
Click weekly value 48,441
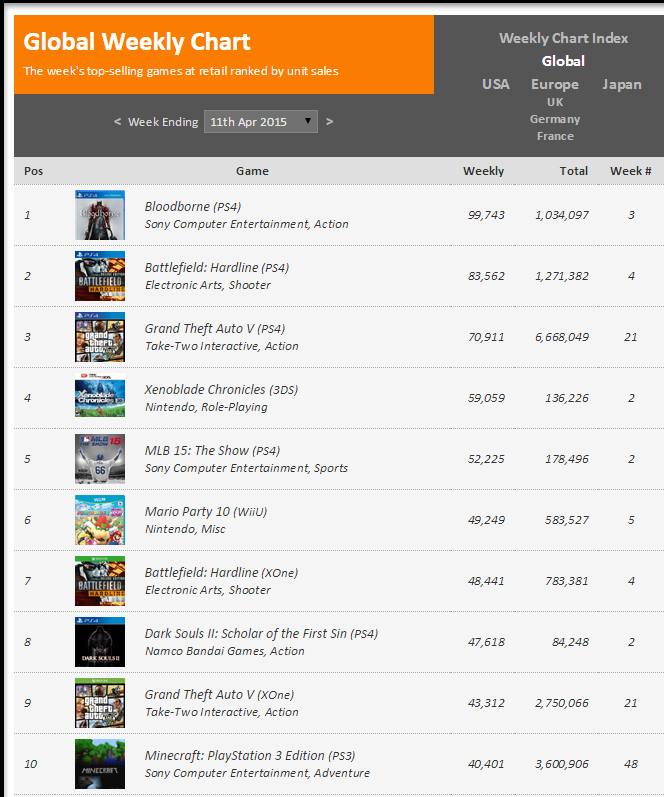[x=486, y=581]
